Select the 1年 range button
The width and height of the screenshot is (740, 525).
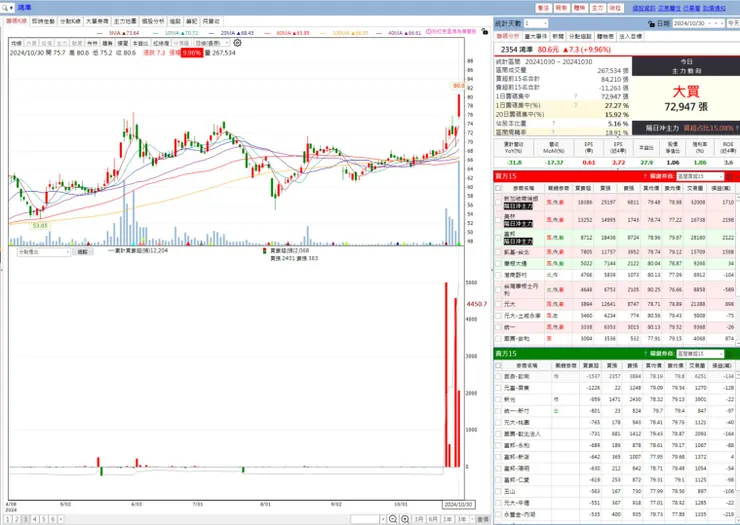[x=447, y=519]
